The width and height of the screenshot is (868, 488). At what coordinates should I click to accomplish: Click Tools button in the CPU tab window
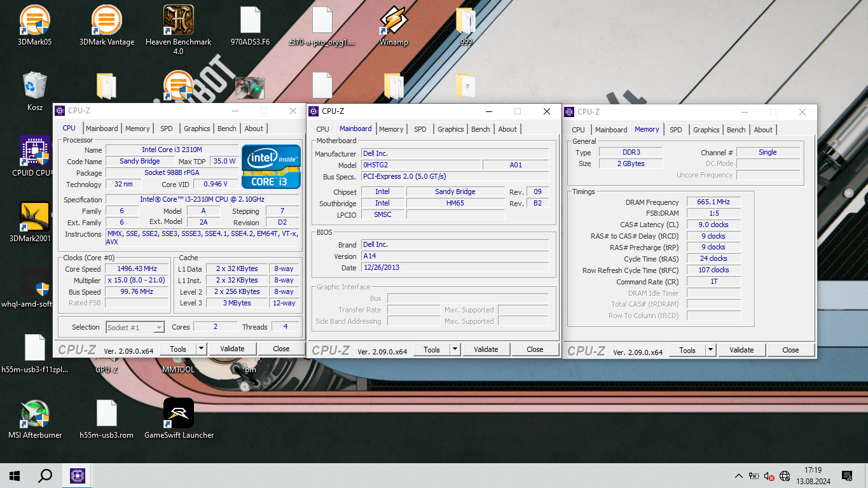(178, 349)
